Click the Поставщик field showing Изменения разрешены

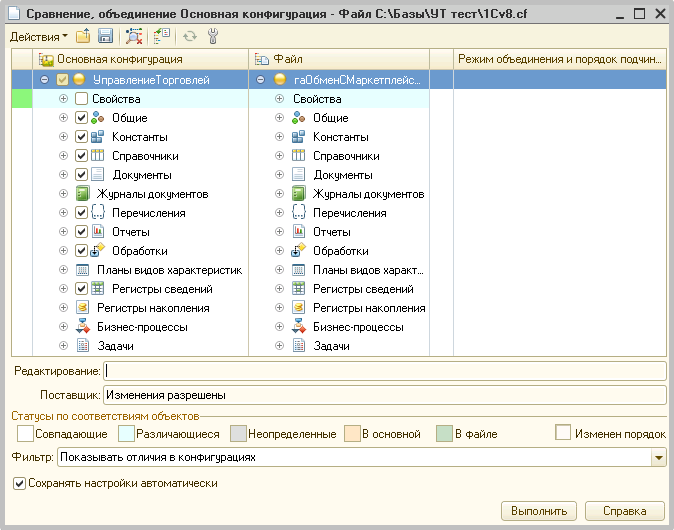point(385,395)
